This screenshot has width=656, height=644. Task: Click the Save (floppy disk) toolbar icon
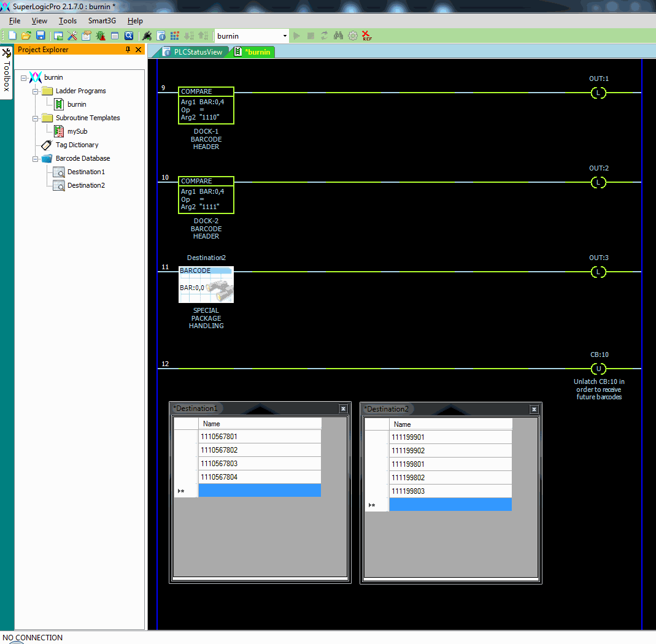[x=41, y=36]
